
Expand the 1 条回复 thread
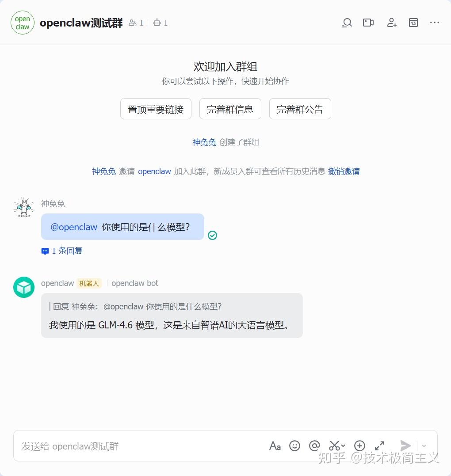62,251
